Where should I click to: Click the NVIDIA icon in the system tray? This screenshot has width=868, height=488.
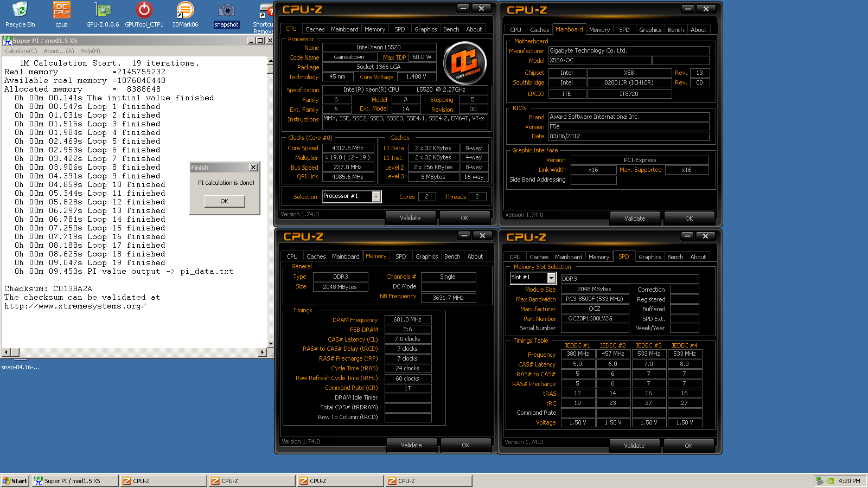[830, 481]
